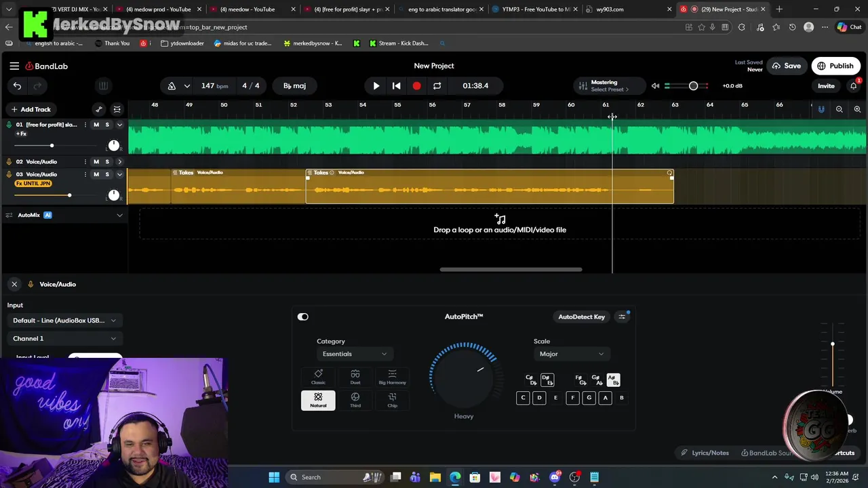Start recording with the red button

click(416, 86)
